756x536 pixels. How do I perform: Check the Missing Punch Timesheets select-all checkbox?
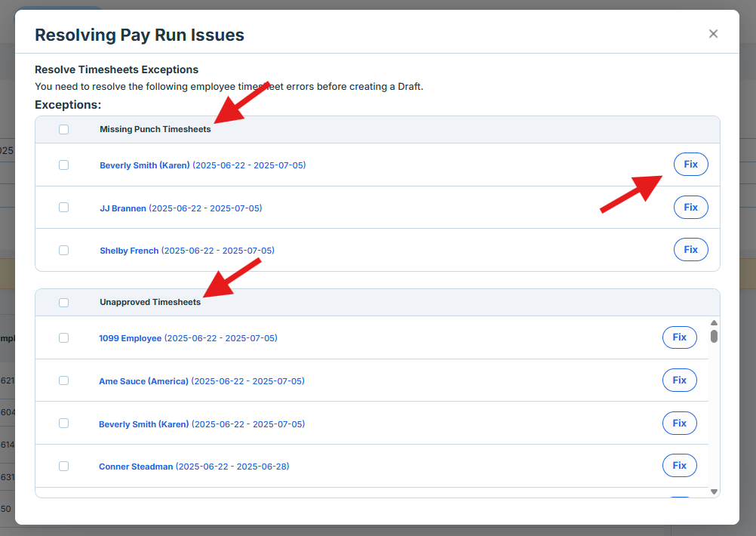pos(64,129)
